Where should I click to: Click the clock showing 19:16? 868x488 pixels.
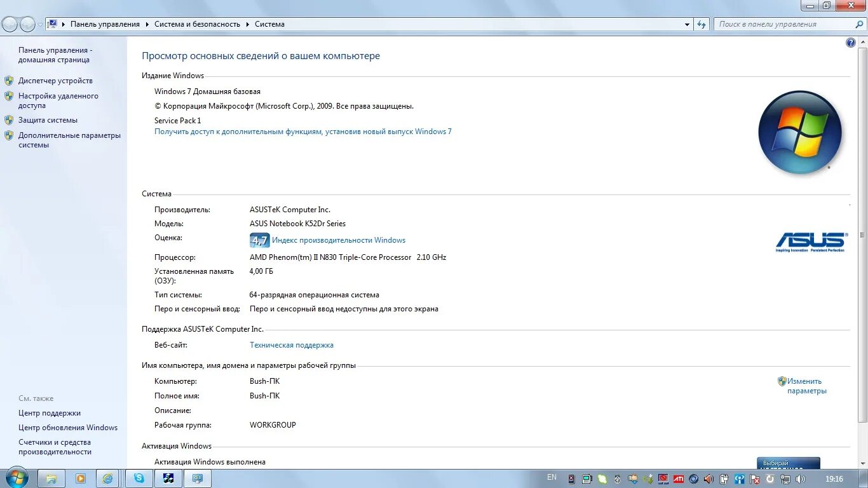coord(834,478)
